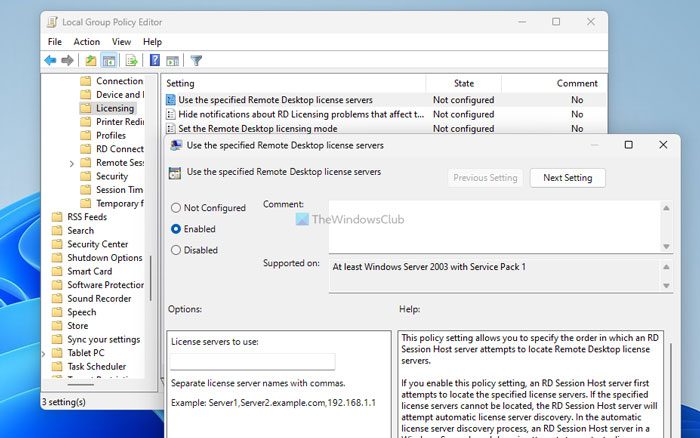Click the tree pane vertical scrollbar
Screen dimensions: 700x438
pyautogui.click(x=151, y=278)
